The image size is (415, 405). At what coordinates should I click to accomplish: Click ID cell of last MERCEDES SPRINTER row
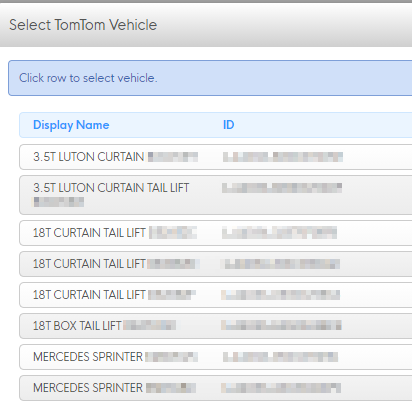[x=281, y=388]
